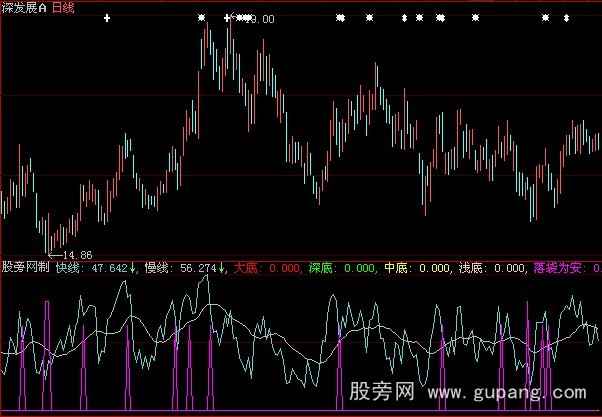This screenshot has height=417, width=602.
Task: Click the first star marker at top
Action: point(201,18)
